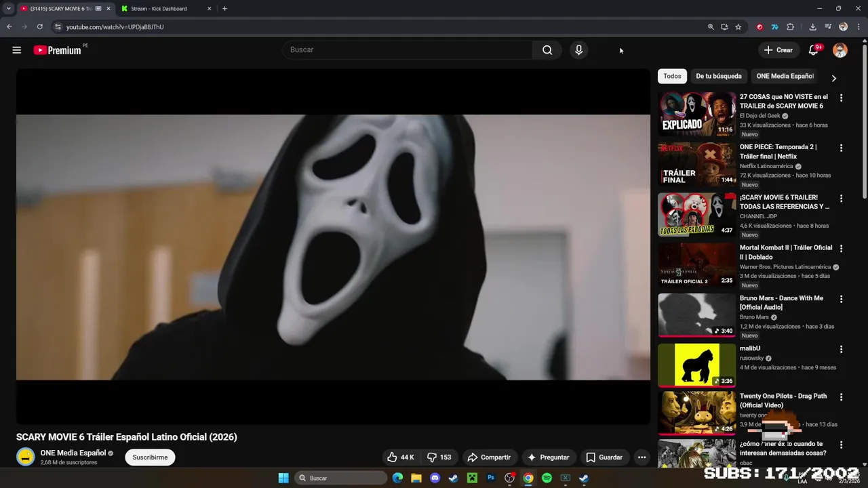Open options for ¿cómo tener éxito video

(841, 445)
